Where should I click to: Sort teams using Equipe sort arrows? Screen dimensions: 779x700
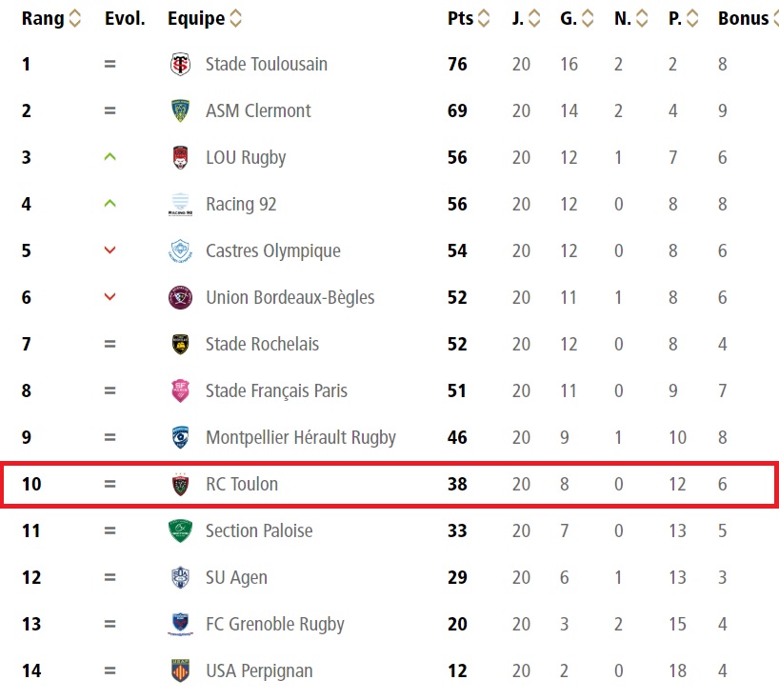click(235, 19)
